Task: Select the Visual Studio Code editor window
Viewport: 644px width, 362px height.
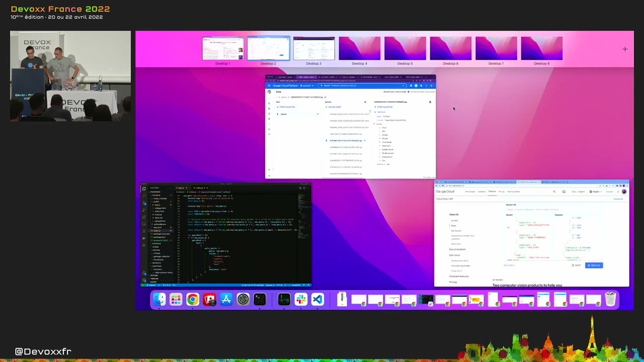Action: [x=226, y=235]
